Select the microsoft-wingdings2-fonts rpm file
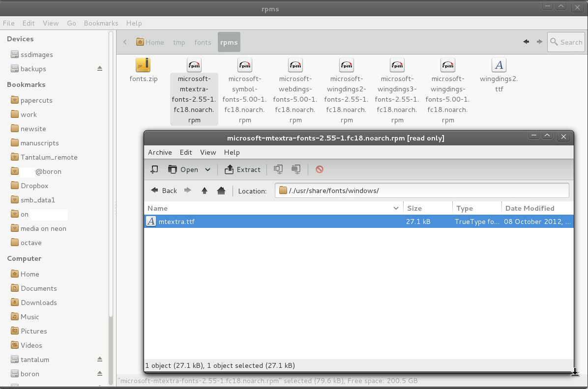This screenshot has width=588, height=389. (x=347, y=91)
